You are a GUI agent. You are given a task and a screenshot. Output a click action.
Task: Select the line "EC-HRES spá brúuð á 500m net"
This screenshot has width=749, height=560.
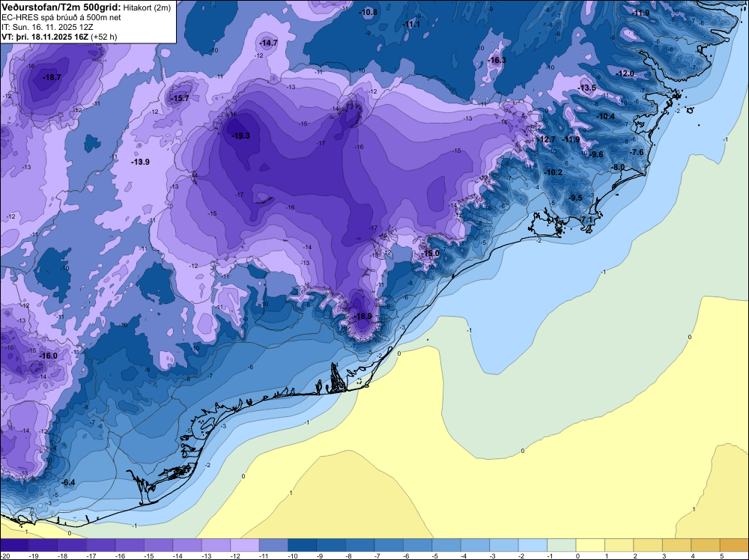point(61,17)
